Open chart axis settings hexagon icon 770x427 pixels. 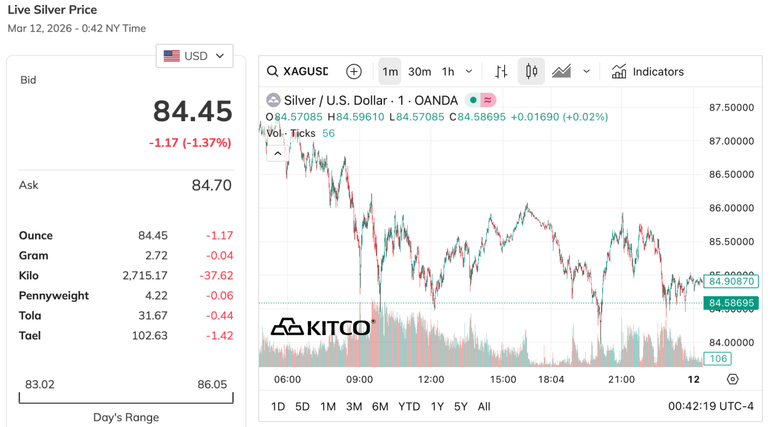pos(733,380)
